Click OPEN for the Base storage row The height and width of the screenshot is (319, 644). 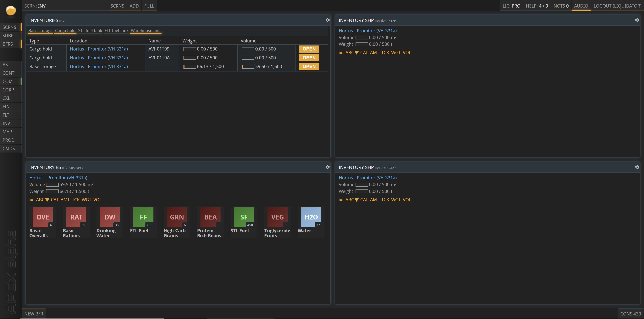click(309, 67)
